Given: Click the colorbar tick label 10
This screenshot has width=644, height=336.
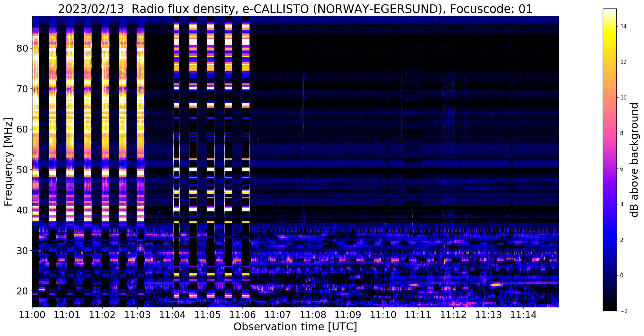Looking at the screenshot, I should click(623, 98).
